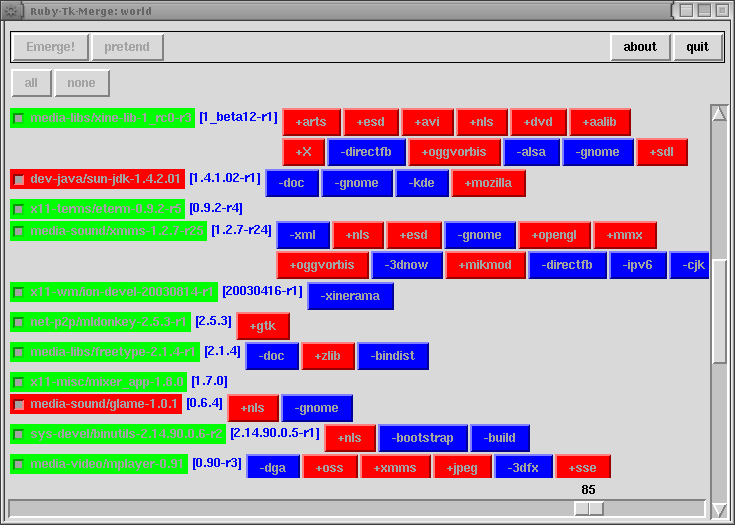Toggle the -bootstrap USE flag

[x=423, y=438]
